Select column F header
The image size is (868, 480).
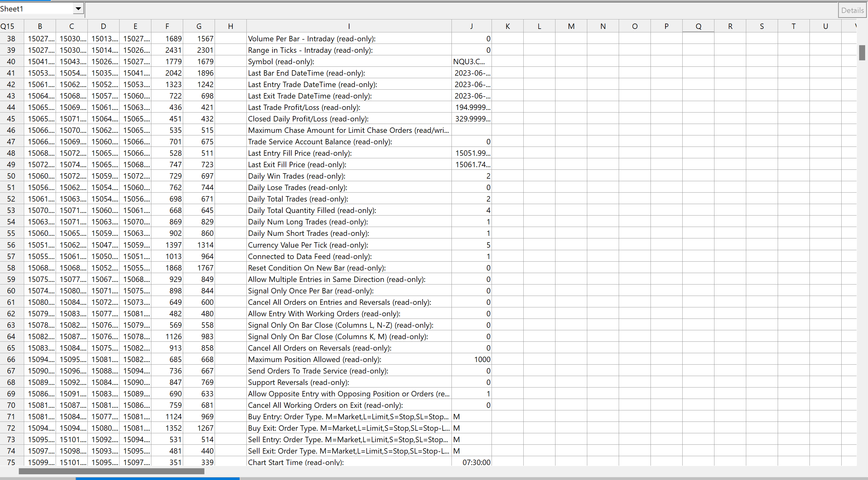click(167, 26)
